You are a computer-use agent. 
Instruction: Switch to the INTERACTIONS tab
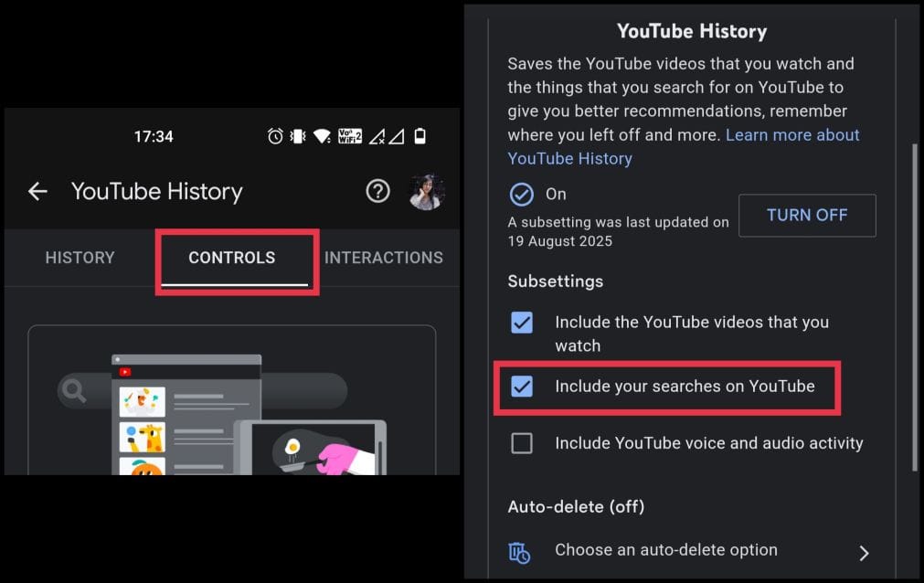(384, 258)
